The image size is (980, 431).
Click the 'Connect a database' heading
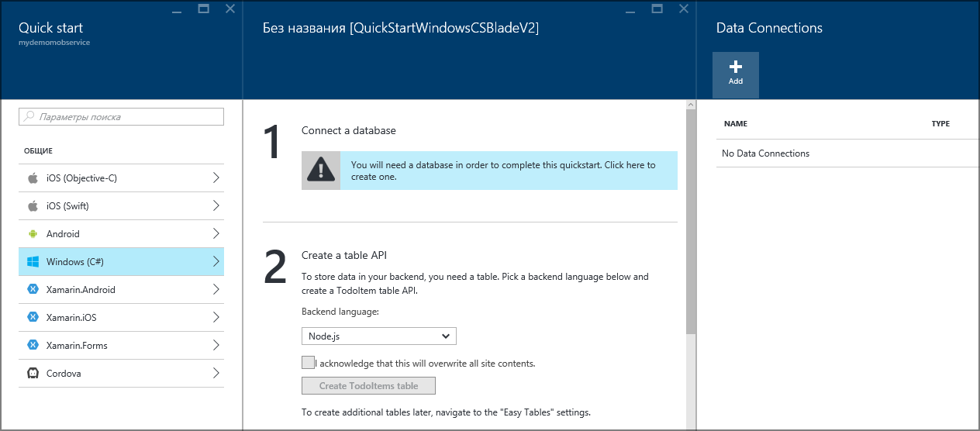[x=349, y=130]
